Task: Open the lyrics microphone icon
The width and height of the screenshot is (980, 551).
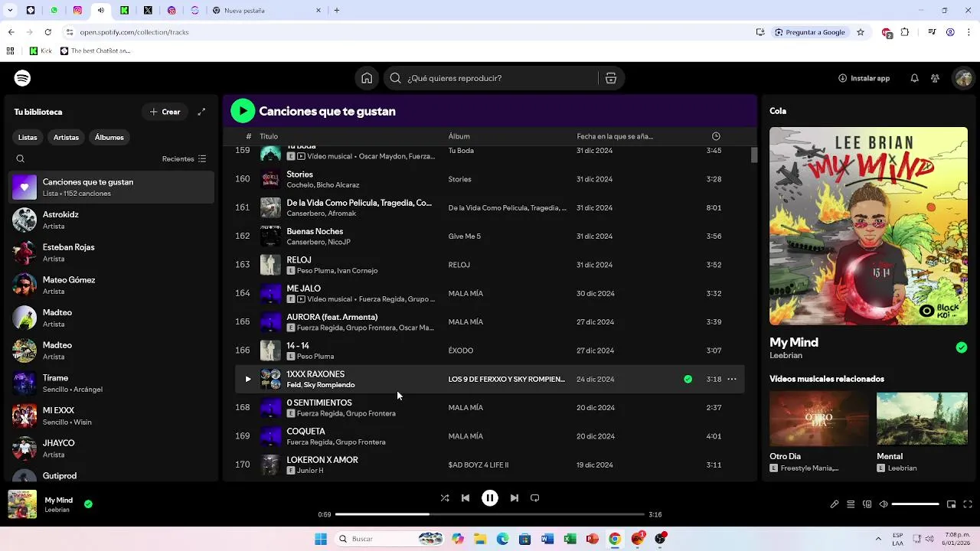Action: pyautogui.click(x=835, y=504)
